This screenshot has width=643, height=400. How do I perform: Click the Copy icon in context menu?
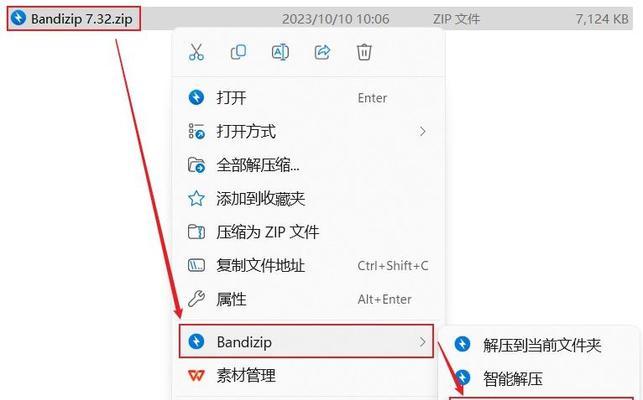coord(238,52)
